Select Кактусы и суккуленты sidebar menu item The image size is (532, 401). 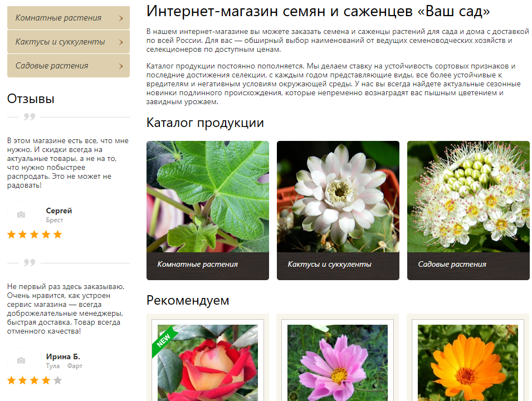(x=60, y=42)
